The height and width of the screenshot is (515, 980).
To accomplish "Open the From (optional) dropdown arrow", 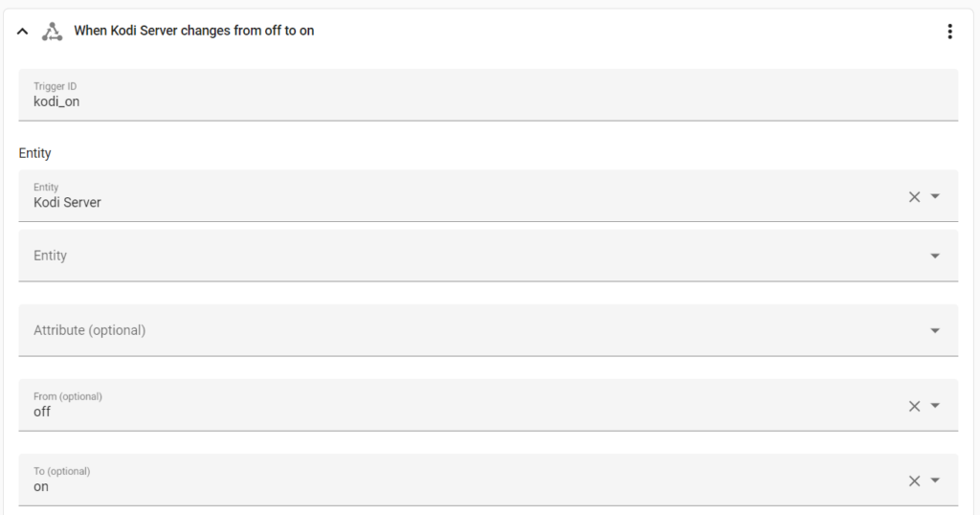I will pyautogui.click(x=935, y=406).
